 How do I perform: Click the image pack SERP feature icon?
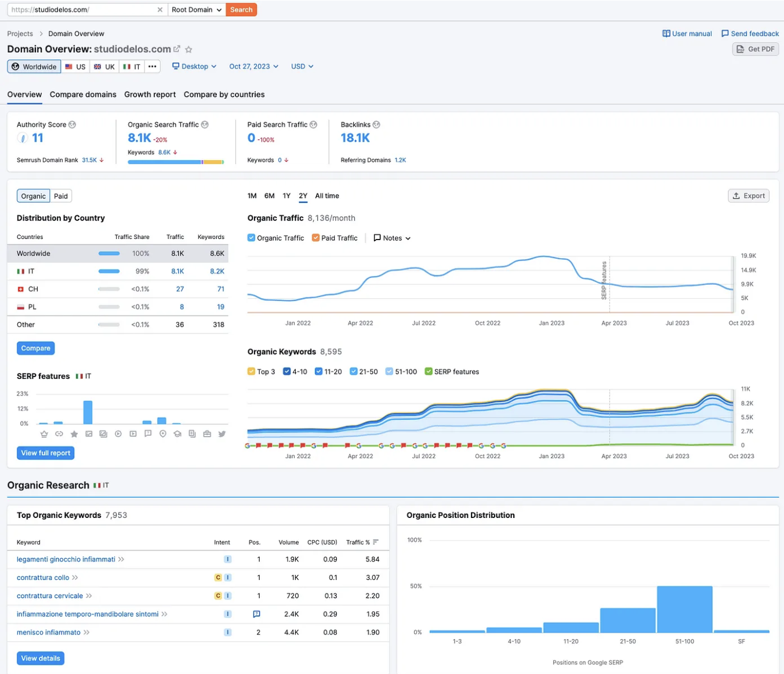pos(103,434)
